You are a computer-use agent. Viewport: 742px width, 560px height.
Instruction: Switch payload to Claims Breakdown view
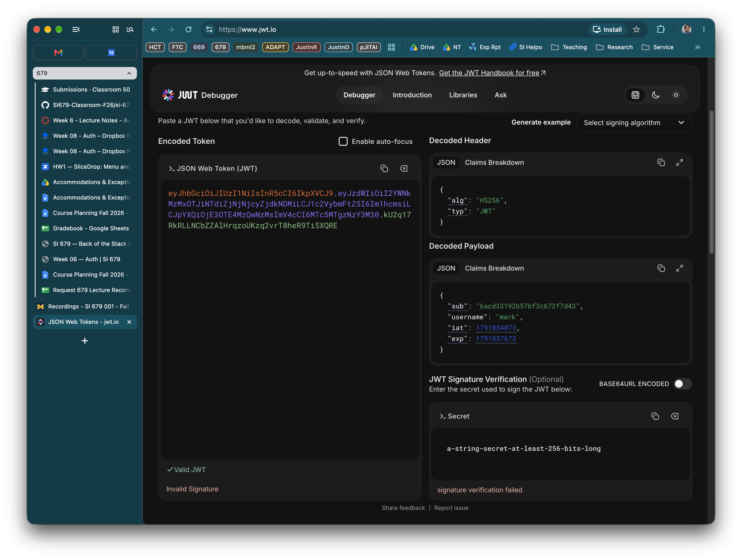click(x=494, y=268)
